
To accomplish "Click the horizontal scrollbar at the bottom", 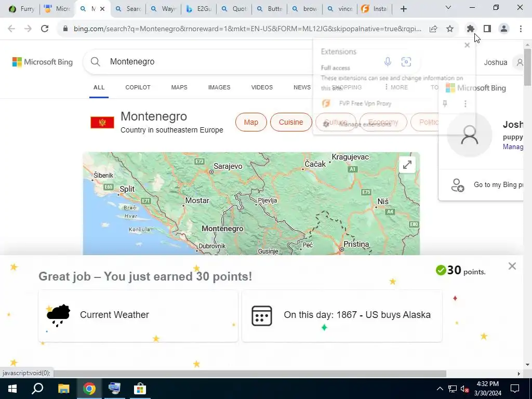I will (250, 373).
